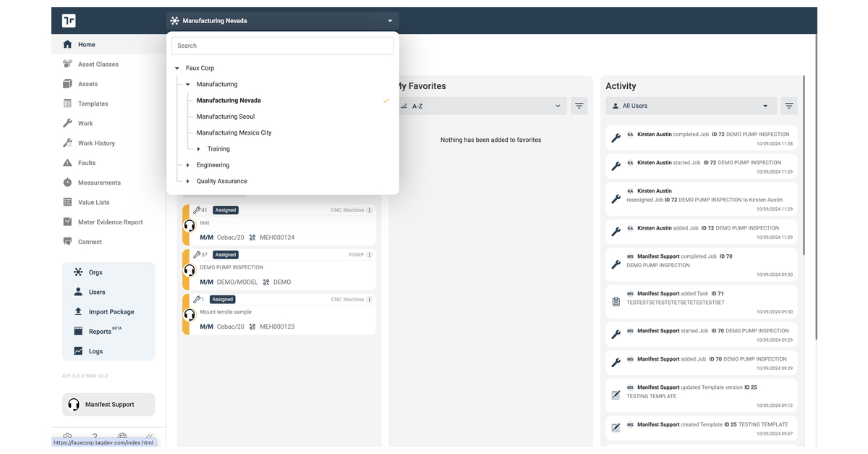
Task: Open the three-dot menu on the PUMP work card
Action: 370,254
